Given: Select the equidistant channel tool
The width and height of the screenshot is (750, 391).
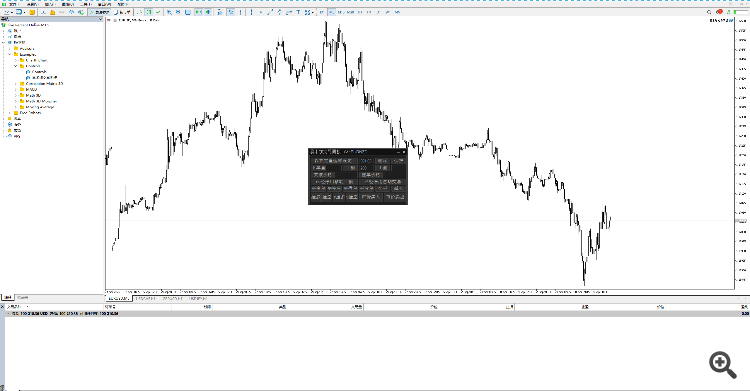Looking at the screenshot, I should (x=279, y=12).
